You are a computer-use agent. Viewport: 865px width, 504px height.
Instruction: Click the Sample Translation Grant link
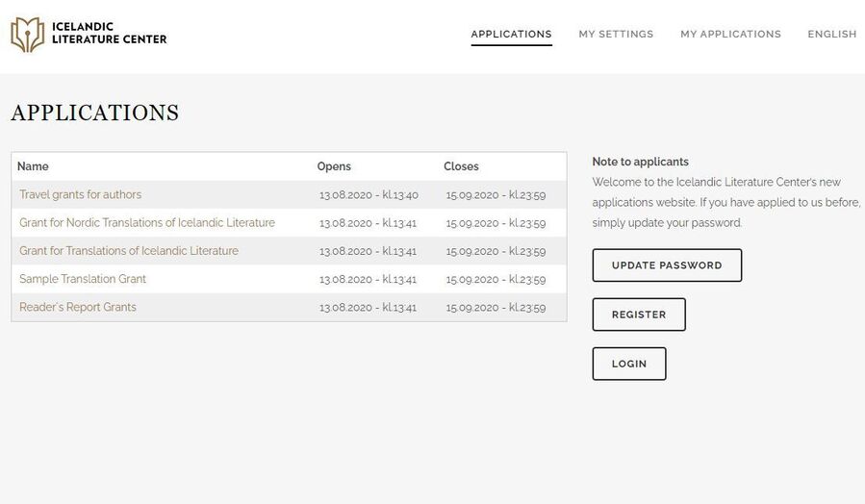pos(83,279)
